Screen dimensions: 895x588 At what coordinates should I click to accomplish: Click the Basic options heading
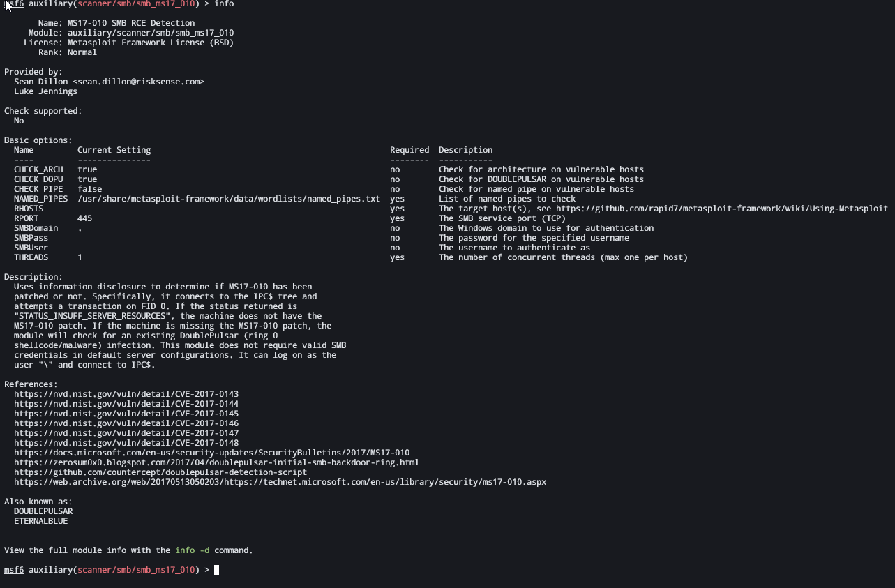pos(38,140)
